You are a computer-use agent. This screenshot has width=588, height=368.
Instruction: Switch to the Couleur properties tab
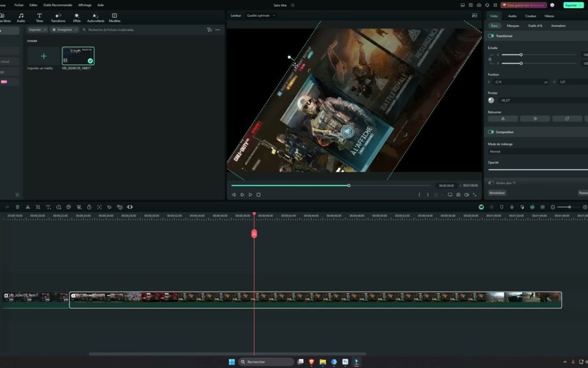point(531,16)
